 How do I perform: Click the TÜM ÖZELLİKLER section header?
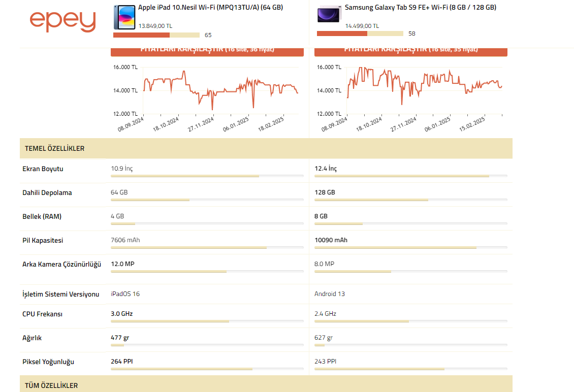point(266,384)
